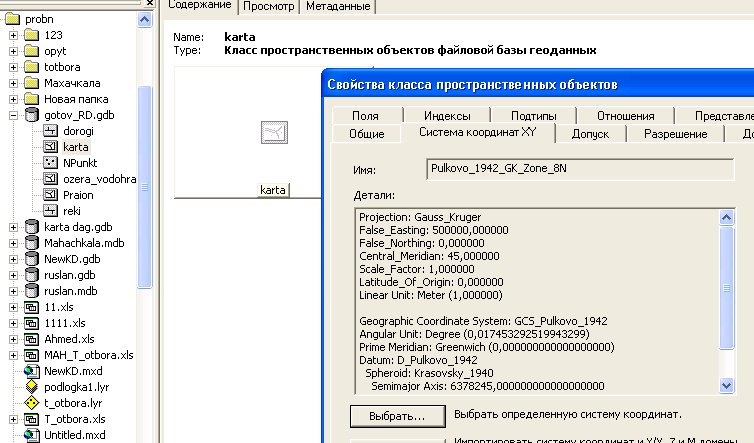The image size is (754, 443).
Task: Click the Махачкала folder icon
Action: click(32, 83)
